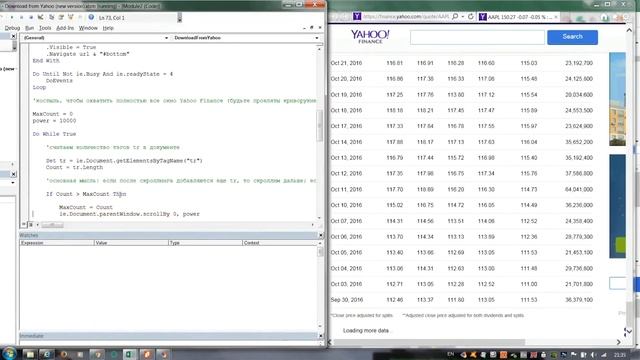Open the Excel taskbar icon

(x=129, y=354)
